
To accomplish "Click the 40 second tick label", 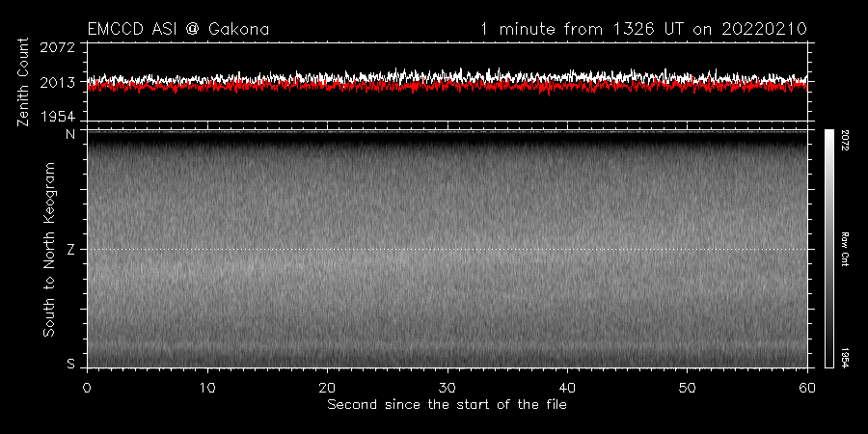I will [567, 387].
